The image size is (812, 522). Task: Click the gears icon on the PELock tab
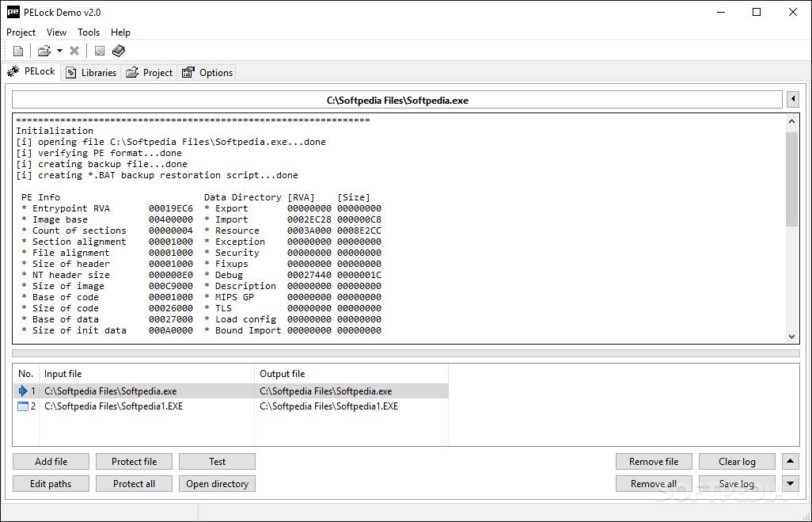click(x=13, y=71)
